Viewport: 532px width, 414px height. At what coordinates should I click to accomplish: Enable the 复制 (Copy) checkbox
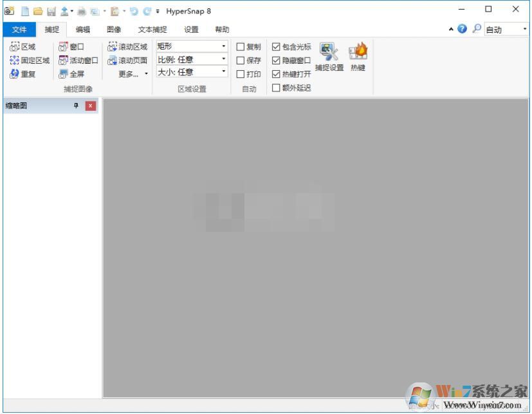coord(240,46)
